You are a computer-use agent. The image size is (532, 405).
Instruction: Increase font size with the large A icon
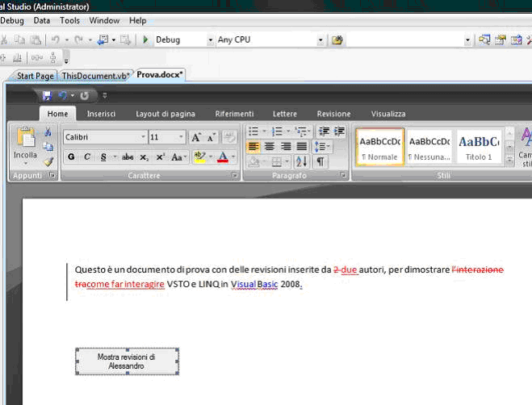click(x=196, y=137)
